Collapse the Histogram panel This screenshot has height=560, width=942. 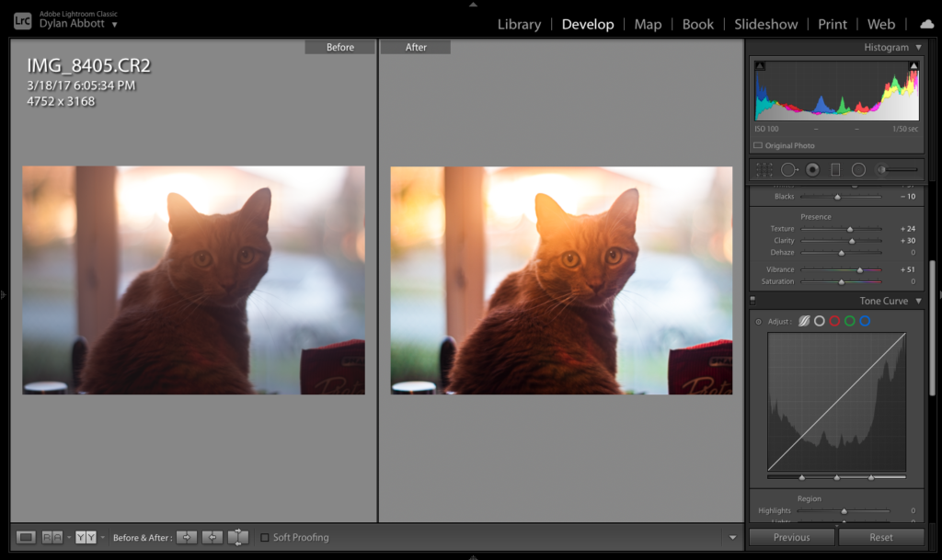[919, 48]
